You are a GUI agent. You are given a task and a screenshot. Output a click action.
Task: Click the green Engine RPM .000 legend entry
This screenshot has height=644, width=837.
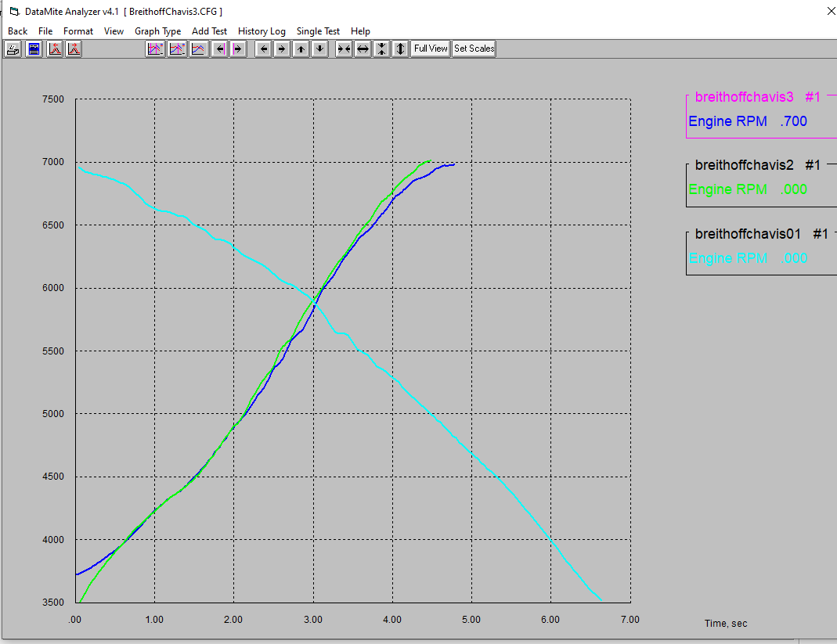747,189
